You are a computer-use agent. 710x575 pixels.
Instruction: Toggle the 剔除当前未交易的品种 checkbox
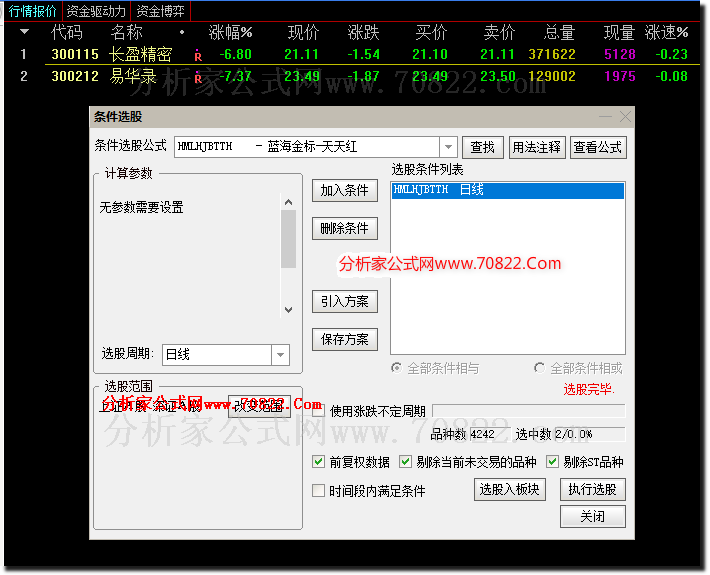click(405, 462)
